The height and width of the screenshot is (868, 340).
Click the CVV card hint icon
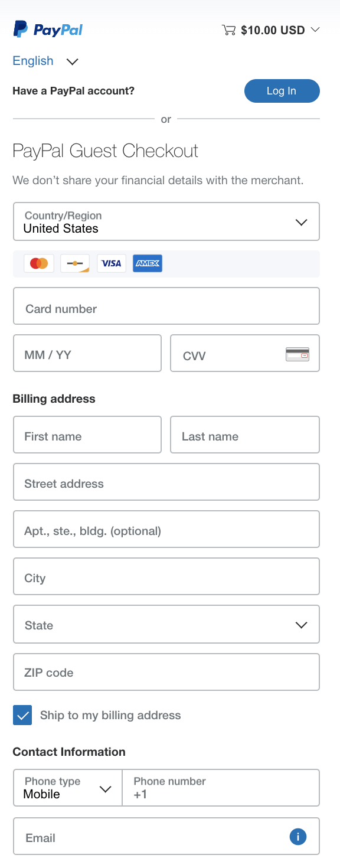coord(297,354)
